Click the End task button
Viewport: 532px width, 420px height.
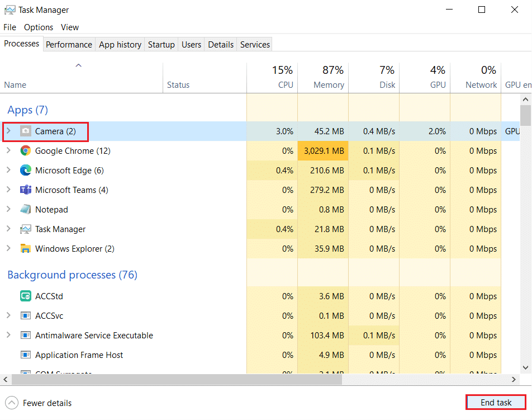pos(496,402)
